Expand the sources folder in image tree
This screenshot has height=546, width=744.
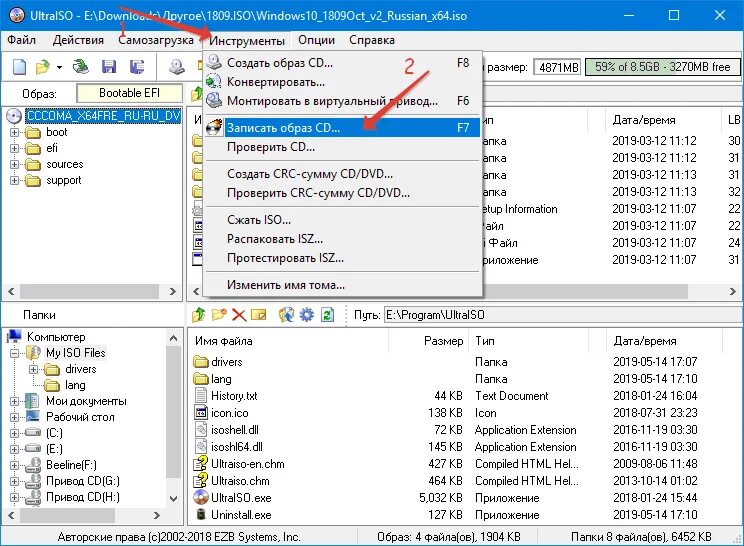tap(14, 165)
